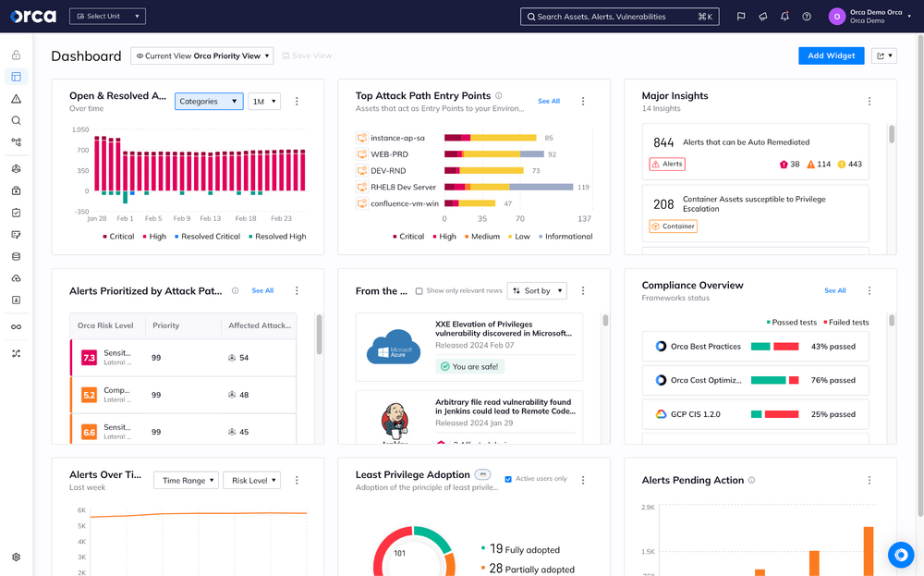Screen dimensions: 924x576
Task: Enable Show only relevant news checkbox
Action: pyautogui.click(x=419, y=290)
